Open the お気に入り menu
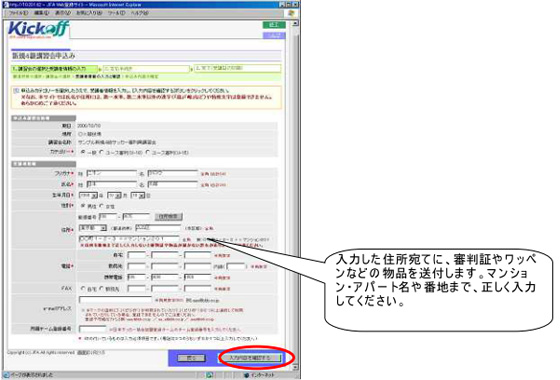The height and width of the screenshot is (380, 560). point(89,13)
